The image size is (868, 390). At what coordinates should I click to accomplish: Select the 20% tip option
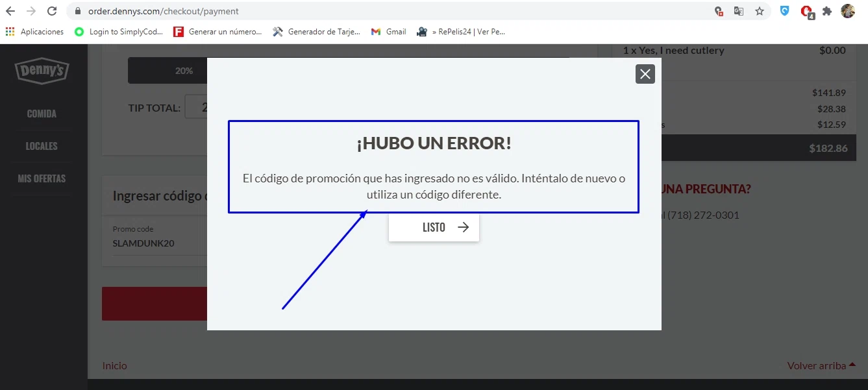coord(167,71)
